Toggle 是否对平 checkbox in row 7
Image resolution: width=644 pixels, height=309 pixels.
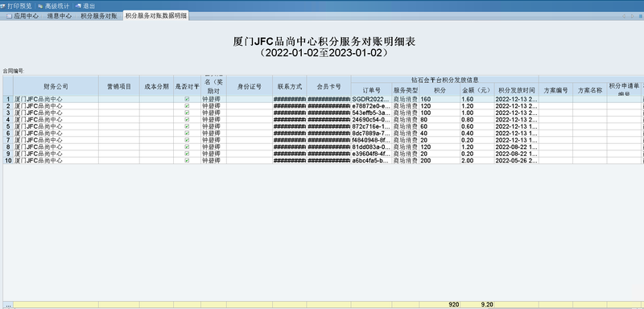click(187, 140)
